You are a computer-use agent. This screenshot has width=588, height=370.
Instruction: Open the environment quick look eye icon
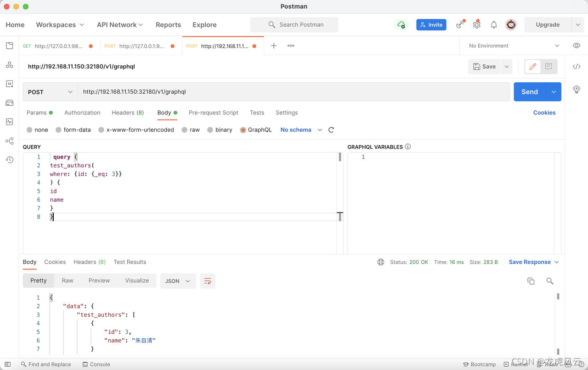[577, 46]
